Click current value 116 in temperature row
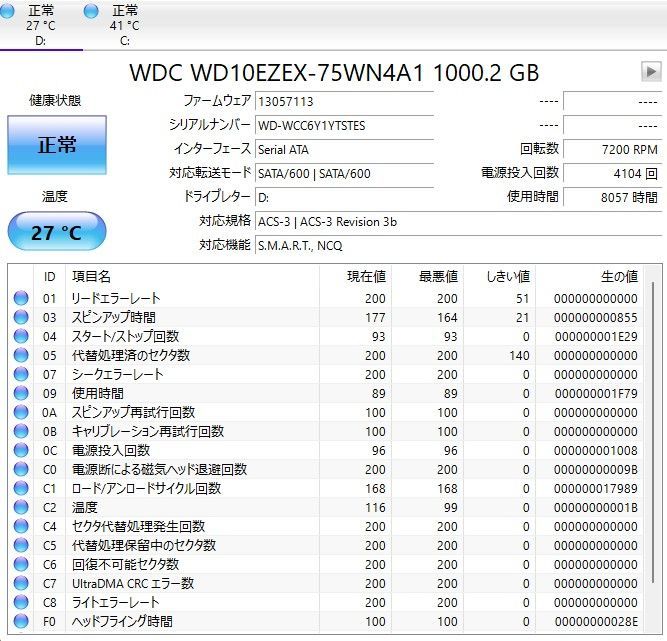 pos(375,507)
